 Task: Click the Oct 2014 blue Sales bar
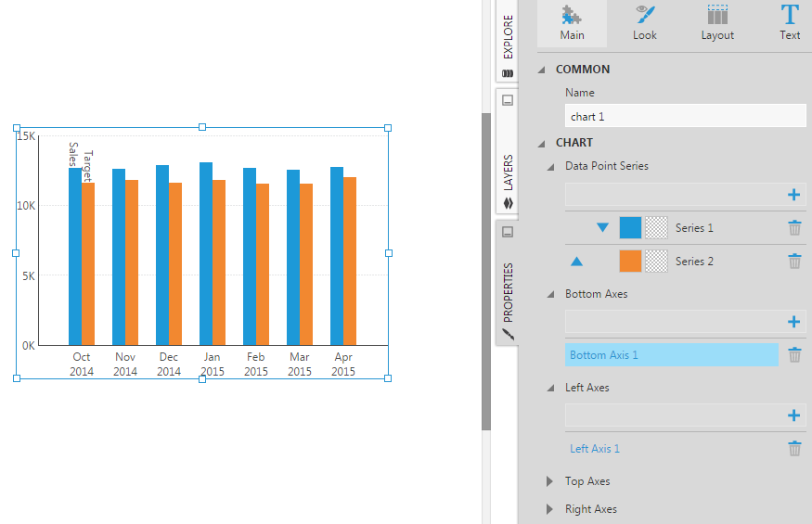(x=74, y=256)
